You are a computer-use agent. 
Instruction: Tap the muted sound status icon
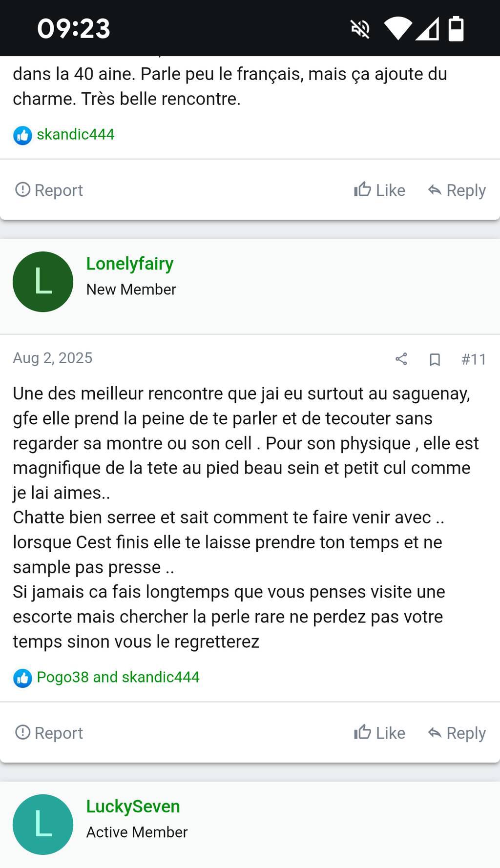pos(360,29)
